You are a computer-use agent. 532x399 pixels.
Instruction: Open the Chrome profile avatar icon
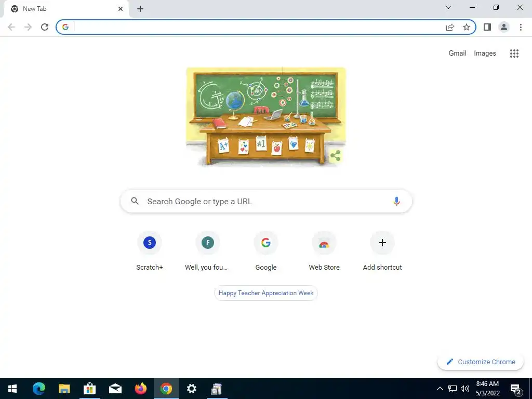pos(504,27)
